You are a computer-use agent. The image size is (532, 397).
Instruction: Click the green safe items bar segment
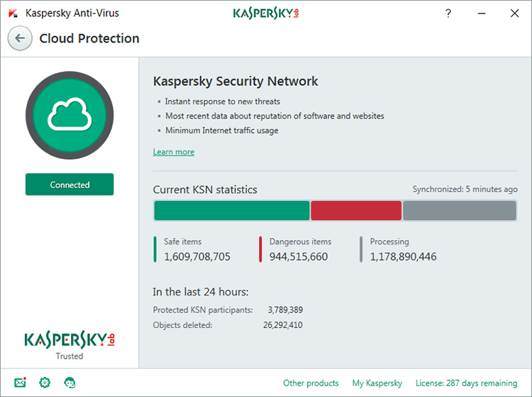(232, 211)
